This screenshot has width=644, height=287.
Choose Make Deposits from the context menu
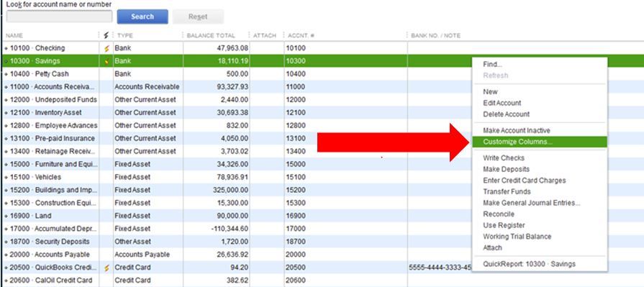[x=506, y=169]
